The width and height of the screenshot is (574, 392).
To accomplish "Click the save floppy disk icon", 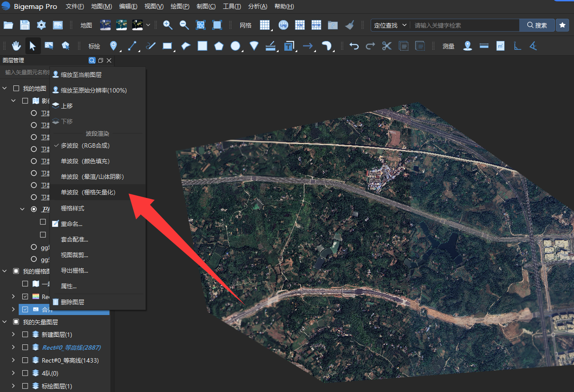I will pyautogui.click(x=25, y=25).
